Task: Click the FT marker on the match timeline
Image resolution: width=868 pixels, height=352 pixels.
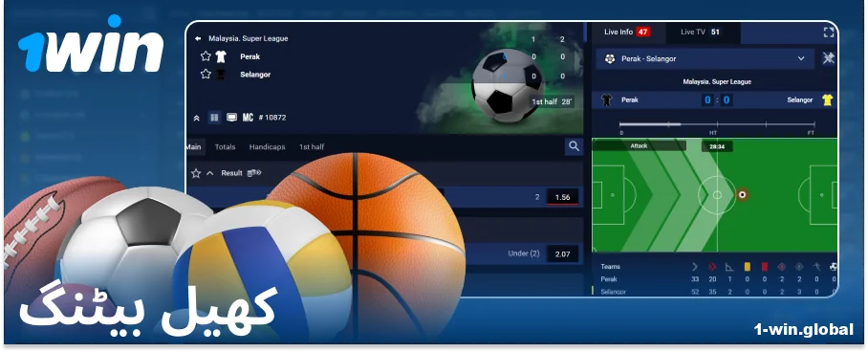Action: pos(811,133)
